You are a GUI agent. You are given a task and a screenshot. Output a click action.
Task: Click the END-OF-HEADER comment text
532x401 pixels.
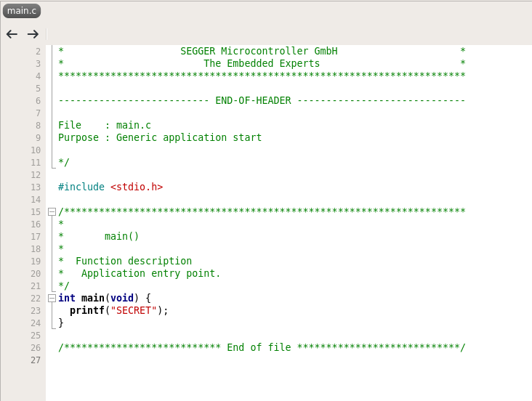(253, 100)
